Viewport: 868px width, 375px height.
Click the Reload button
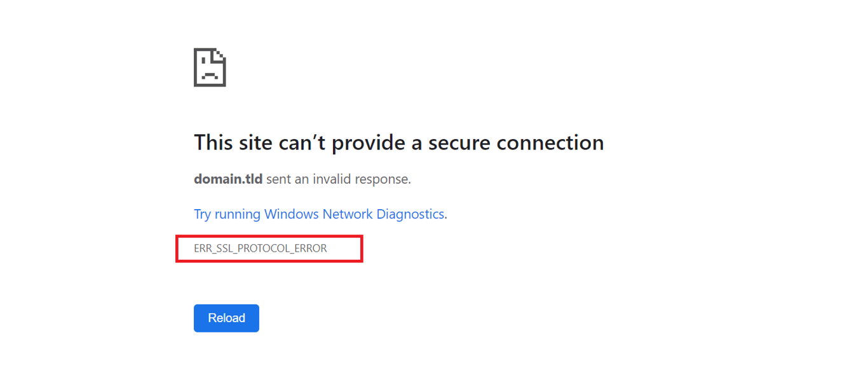pos(226,318)
